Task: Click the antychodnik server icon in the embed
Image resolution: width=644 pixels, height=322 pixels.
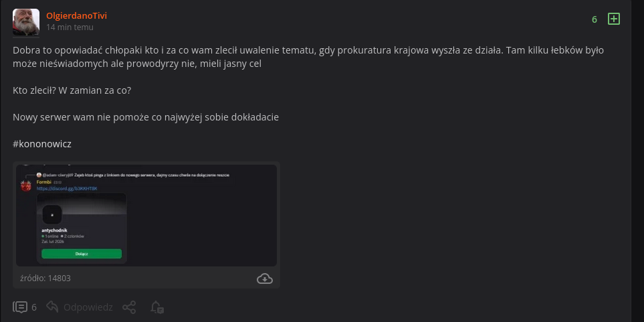Action: [52, 215]
